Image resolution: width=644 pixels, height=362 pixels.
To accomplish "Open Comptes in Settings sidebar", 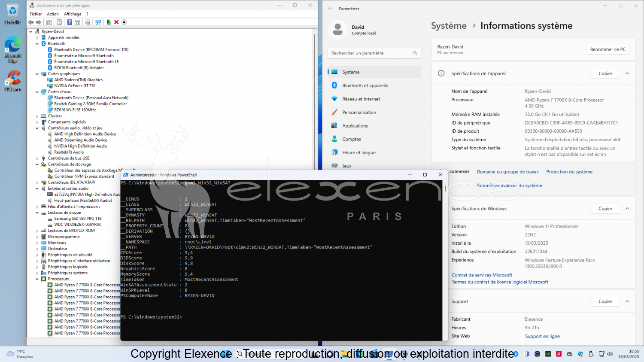I will [x=374, y=139].
